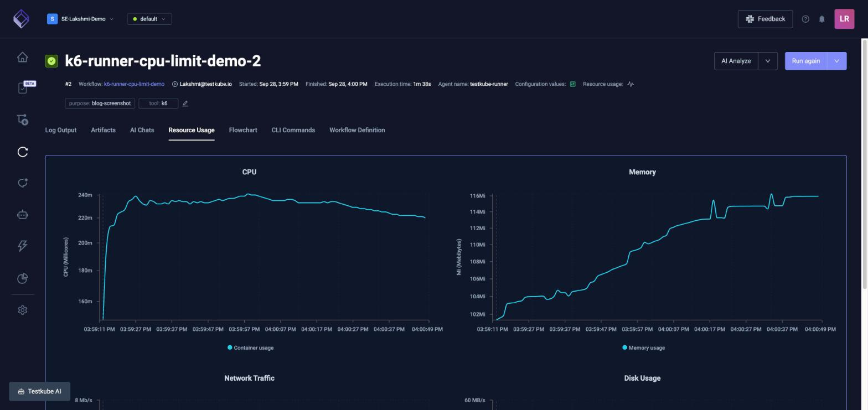Open notifications bell icon
Image resolution: width=868 pixels, height=410 pixels.
(822, 19)
